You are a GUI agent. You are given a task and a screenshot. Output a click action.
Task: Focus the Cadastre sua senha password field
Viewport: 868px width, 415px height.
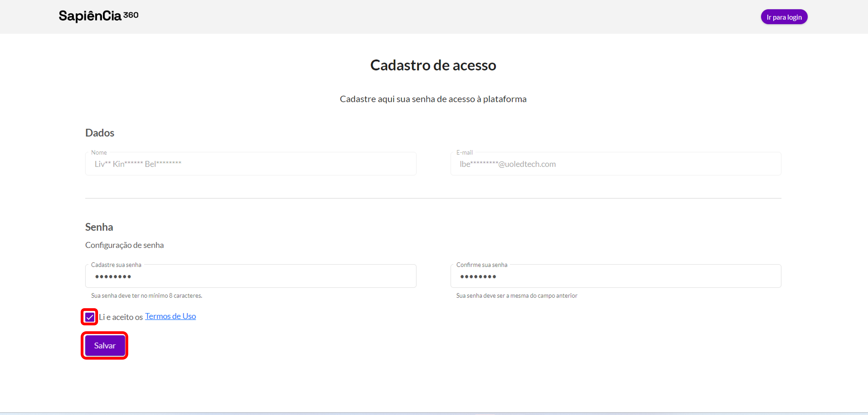(x=251, y=276)
